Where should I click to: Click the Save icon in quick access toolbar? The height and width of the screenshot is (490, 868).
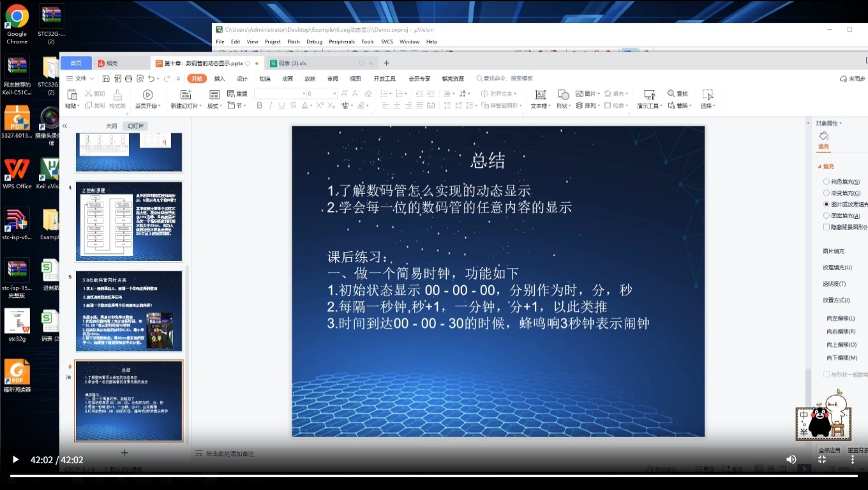click(106, 78)
